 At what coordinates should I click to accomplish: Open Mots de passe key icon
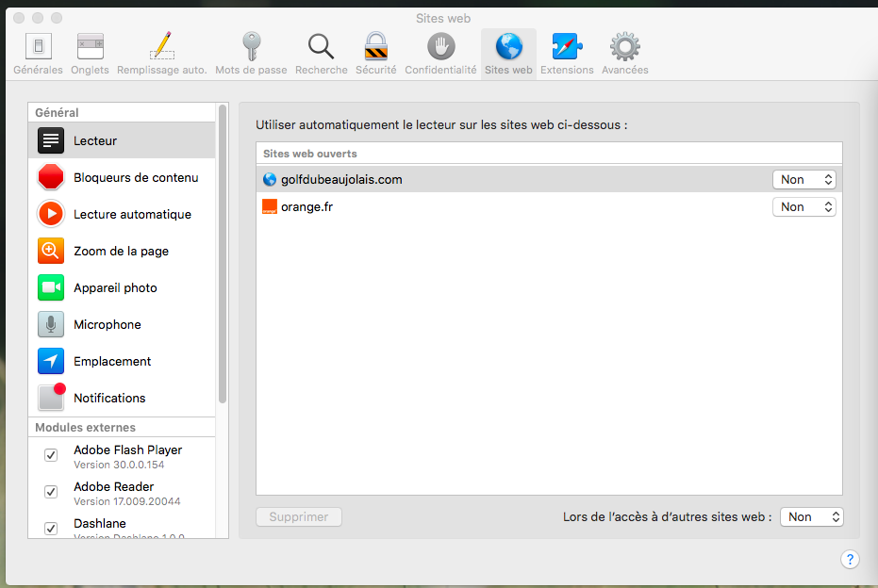(252, 53)
